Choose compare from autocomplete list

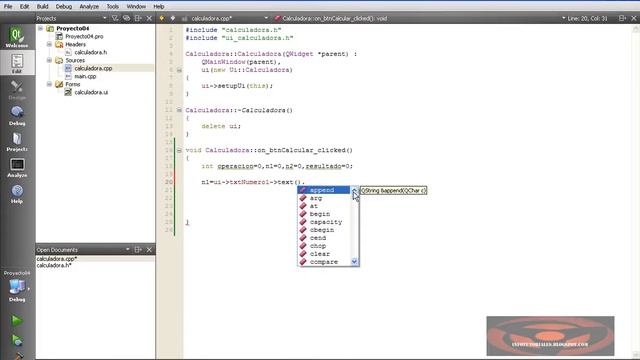pos(324,262)
